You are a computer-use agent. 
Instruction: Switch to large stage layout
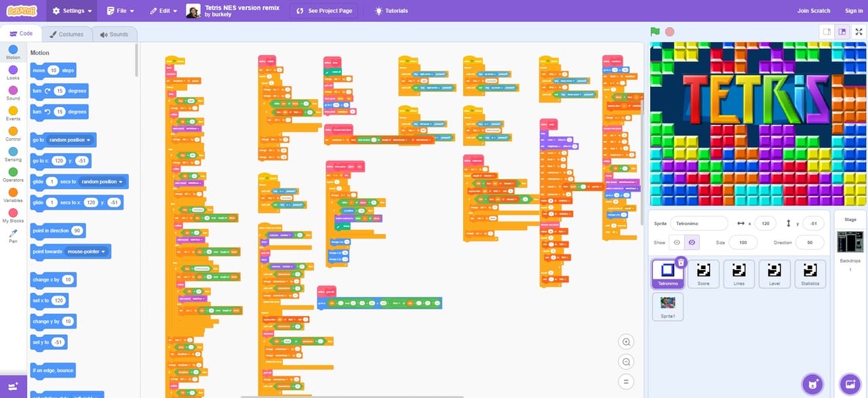coord(842,32)
